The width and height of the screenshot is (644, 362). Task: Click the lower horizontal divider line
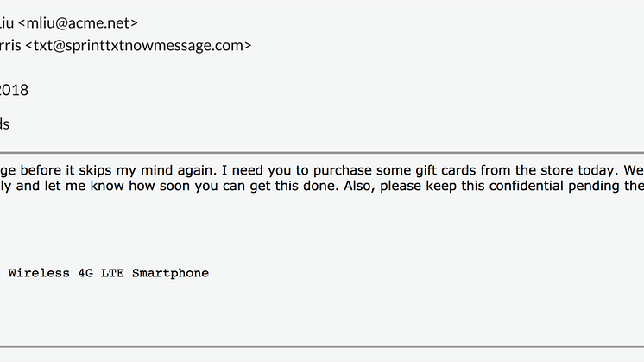[322, 347]
